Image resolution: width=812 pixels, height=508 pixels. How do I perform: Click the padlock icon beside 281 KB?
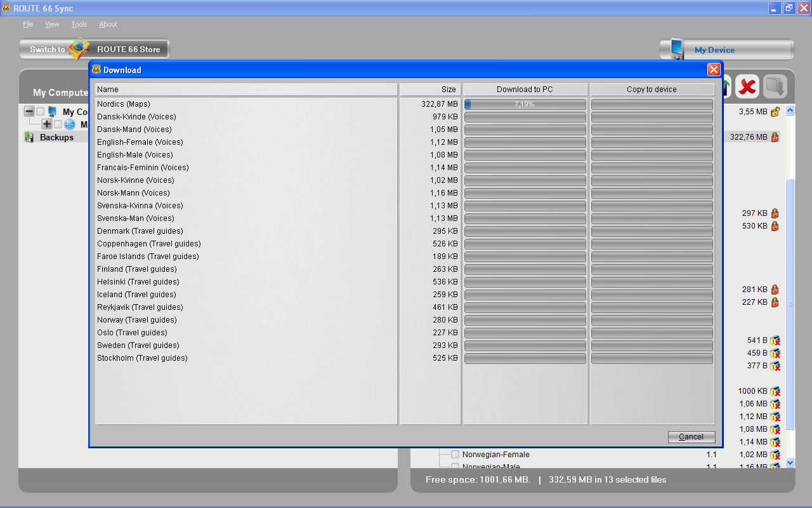[775, 290]
